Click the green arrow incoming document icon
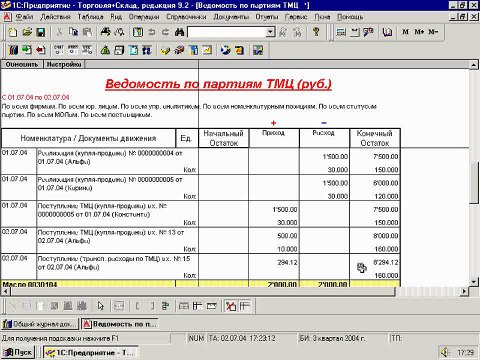This screenshot has width=480, height=360. pyautogui.click(x=27, y=50)
